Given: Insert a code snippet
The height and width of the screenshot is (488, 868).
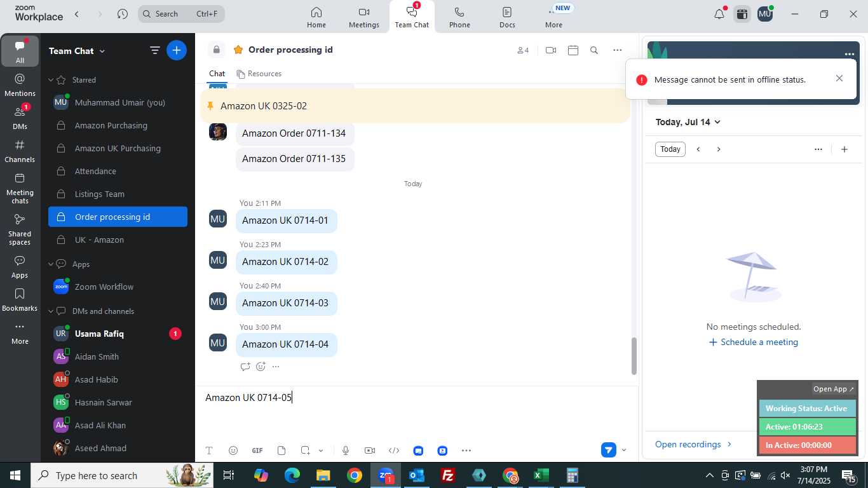Looking at the screenshot, I should click(x=394, y=451).
